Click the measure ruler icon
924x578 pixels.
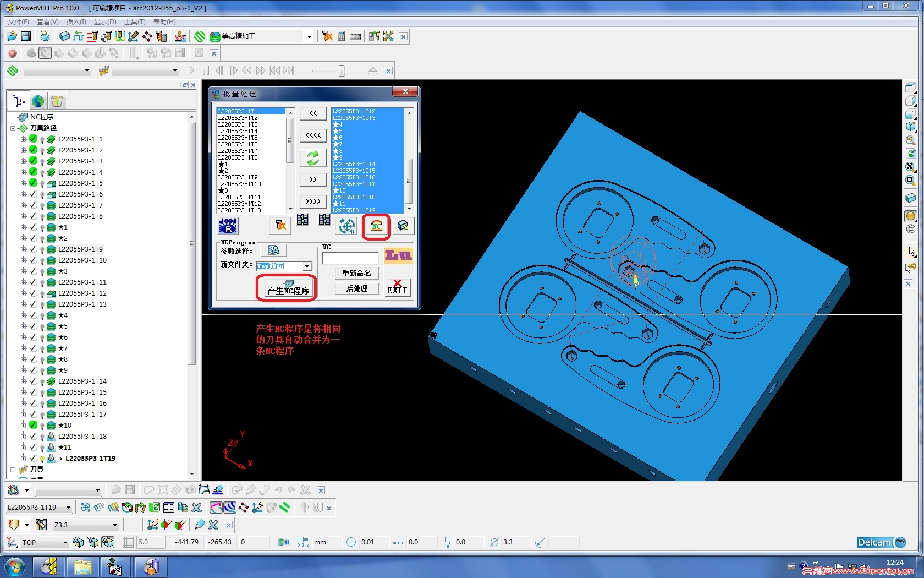[355, 36]
